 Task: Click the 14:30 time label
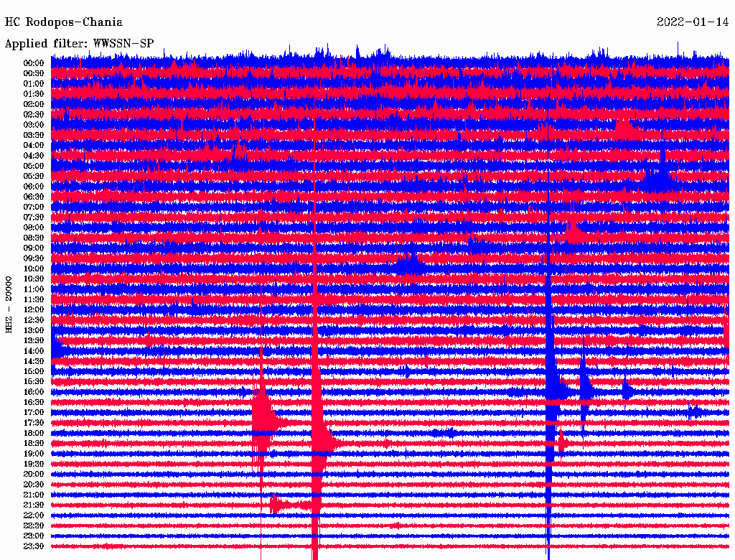[x=33, y=361]
